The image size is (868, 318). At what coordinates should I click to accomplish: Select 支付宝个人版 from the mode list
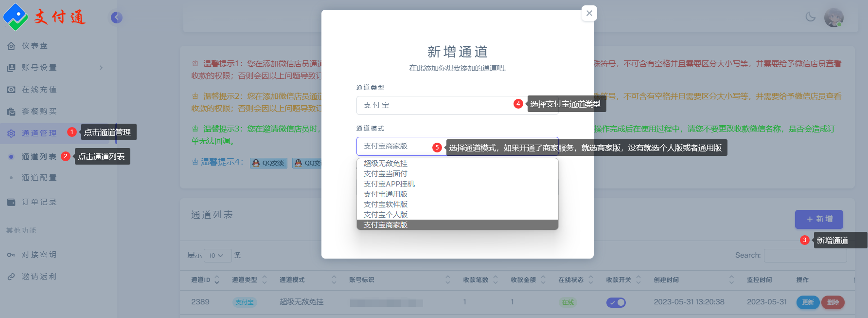pyautogui.click(x=386, y=215)
